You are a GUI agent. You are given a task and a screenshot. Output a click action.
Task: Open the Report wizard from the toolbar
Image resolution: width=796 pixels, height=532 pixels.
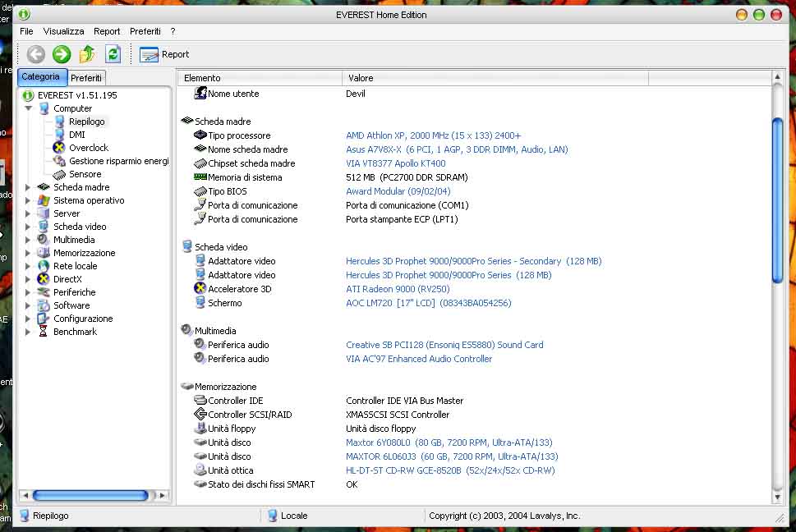164,54
